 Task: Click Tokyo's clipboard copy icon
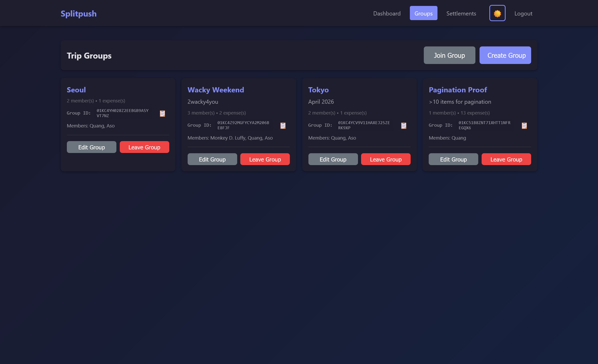coord(404,126)
